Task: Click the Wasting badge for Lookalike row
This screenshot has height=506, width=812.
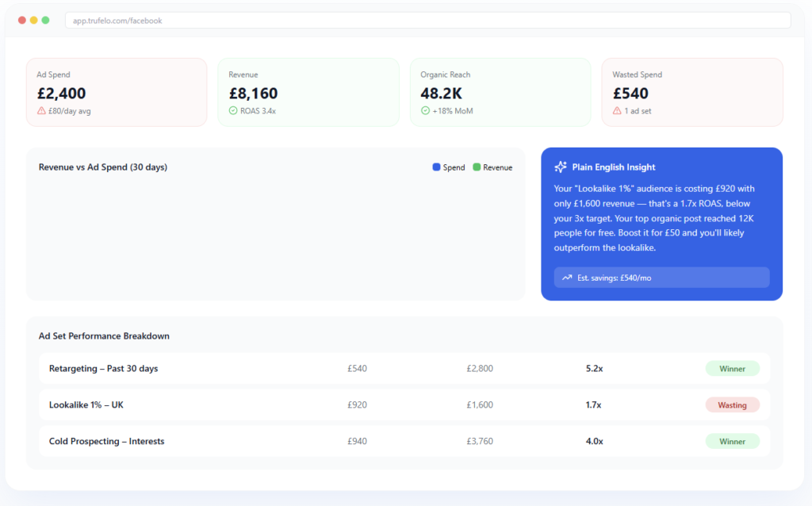Action: (x=732, y=405)
